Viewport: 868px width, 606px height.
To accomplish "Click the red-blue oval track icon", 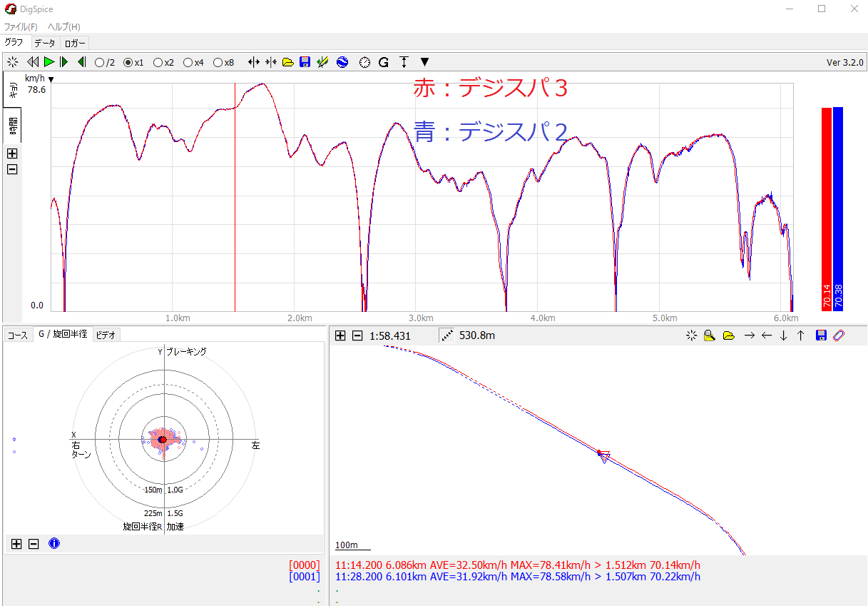I will pos(839,335).
